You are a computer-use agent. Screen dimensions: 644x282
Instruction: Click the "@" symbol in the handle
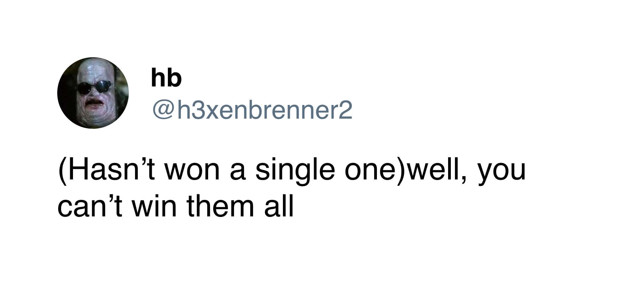pyautogui.click(x=163, y=110)
